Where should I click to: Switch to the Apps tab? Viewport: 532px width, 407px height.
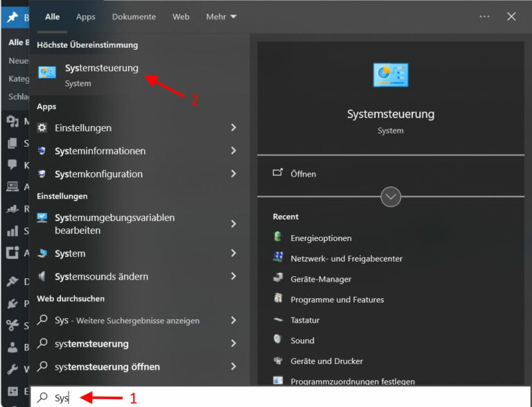click(86, 17)
